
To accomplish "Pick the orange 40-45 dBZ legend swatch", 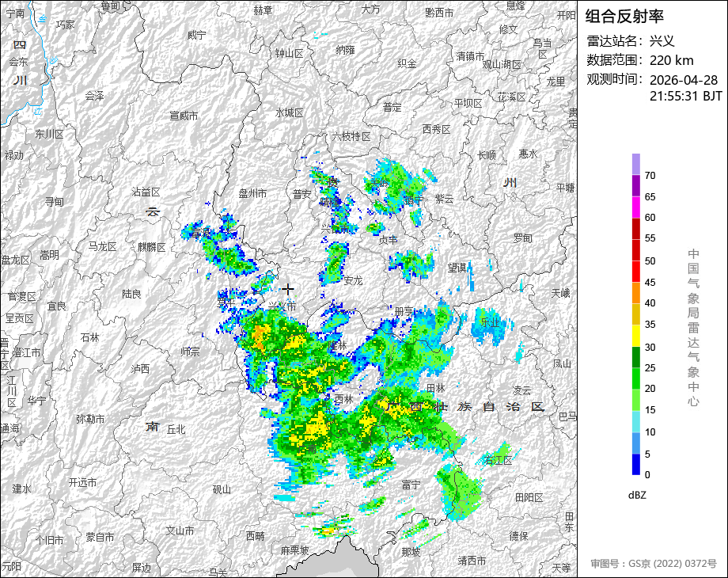I will (636, 293).
